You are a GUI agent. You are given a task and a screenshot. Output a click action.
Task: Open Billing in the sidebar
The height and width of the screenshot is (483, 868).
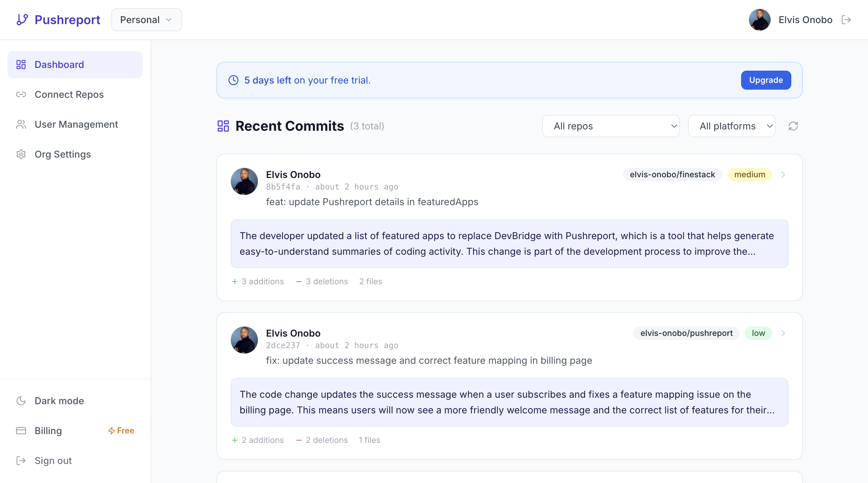pyautogui.click(x=75, y=431)
